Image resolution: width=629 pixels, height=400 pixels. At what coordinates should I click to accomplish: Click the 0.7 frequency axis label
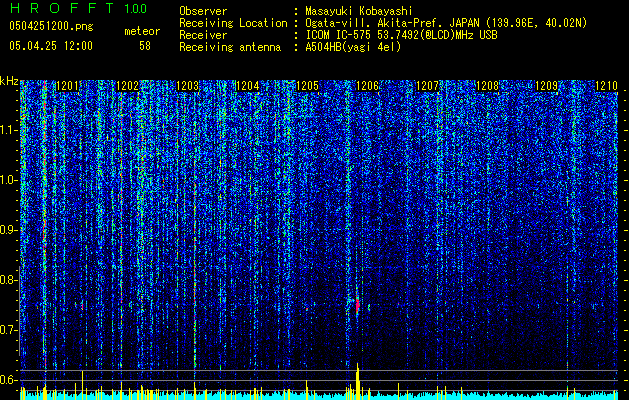8,330
